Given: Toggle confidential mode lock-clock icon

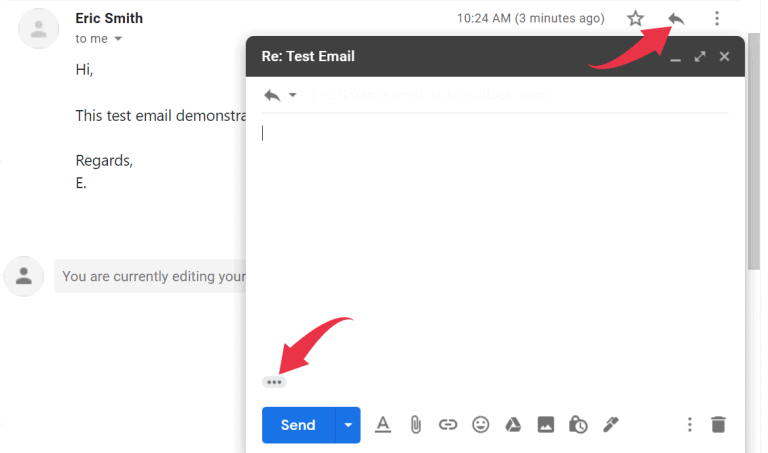Looking at the screenshot, I should [x=578, y=425].
